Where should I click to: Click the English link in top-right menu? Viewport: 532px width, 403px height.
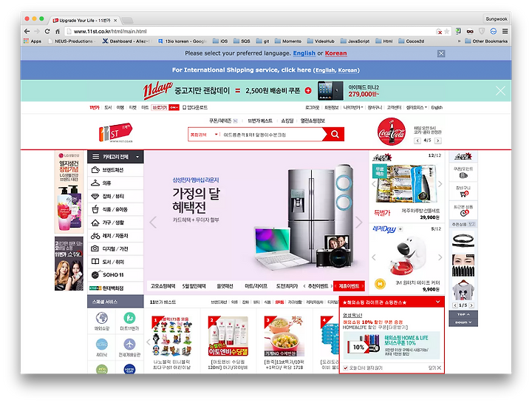437,108
